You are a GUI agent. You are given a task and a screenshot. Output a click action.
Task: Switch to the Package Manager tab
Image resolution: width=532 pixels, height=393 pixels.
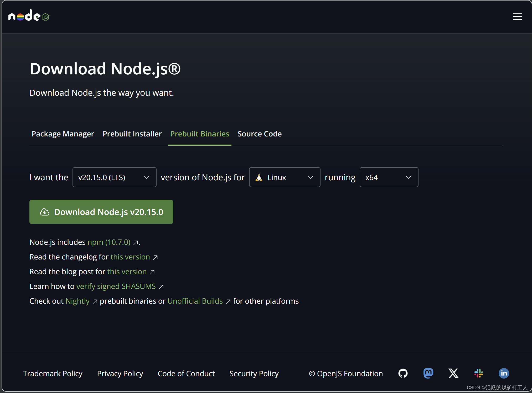point(63,134)
